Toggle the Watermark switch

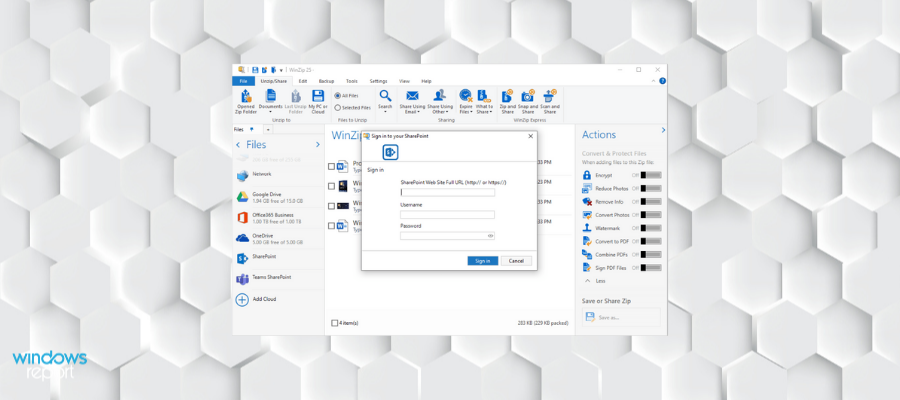click(651, 228)
